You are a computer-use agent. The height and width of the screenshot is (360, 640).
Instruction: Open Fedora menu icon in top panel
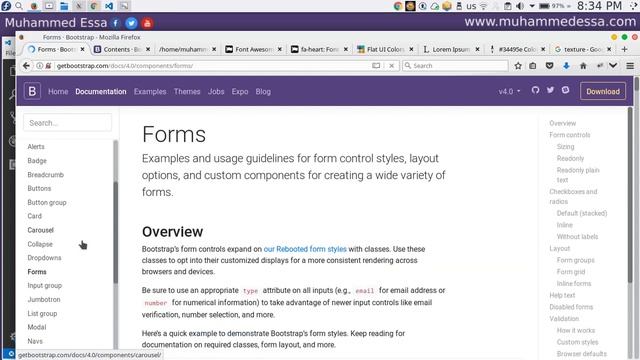[x=6, y=6]
